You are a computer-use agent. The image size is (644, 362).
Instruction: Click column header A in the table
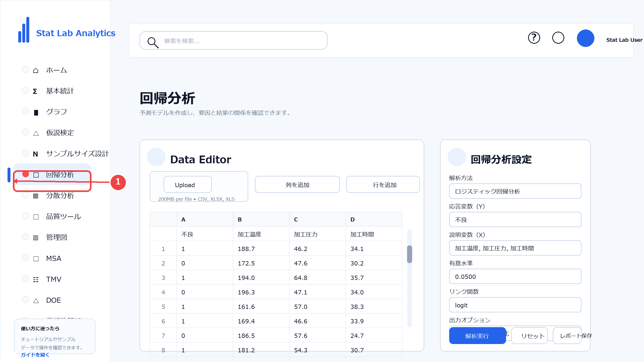[x=205, y=219]
